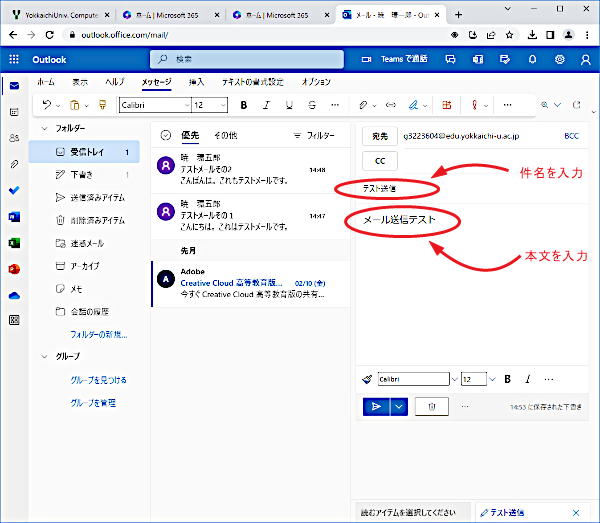Open email テストメールその2
Viewport: 600px width, 523px height.
pos(251,170)
